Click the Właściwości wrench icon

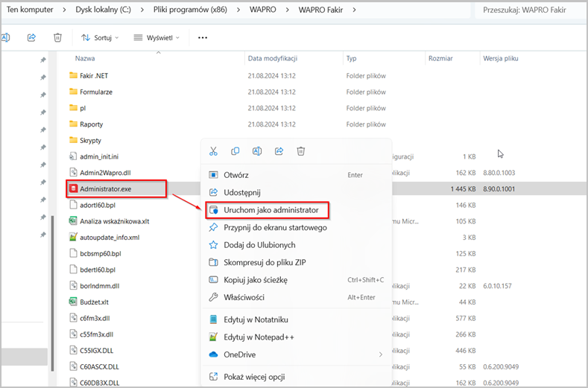213,297
